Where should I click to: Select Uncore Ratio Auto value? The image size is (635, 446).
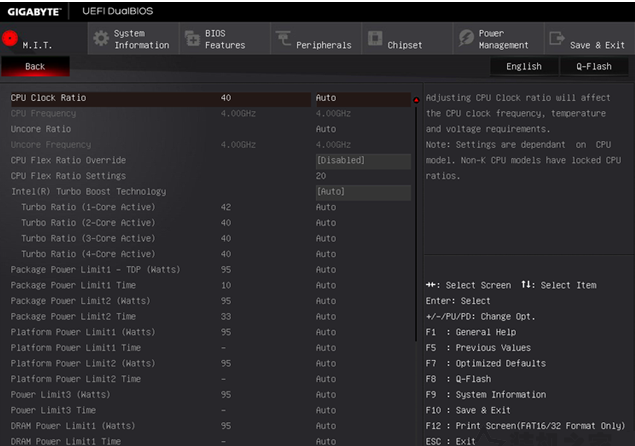326,129
